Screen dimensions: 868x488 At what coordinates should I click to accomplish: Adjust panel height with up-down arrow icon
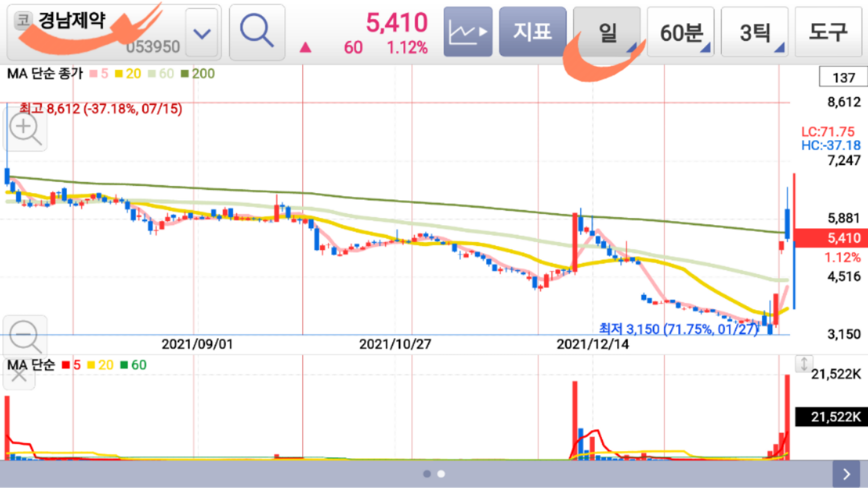[x=804, y=364]
